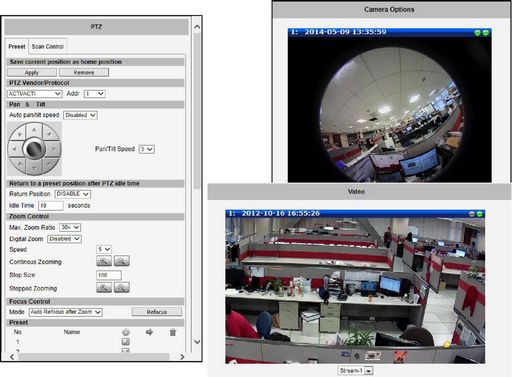
Task: Switch to the Scan Control tab
Action: (x=48, y=46)
